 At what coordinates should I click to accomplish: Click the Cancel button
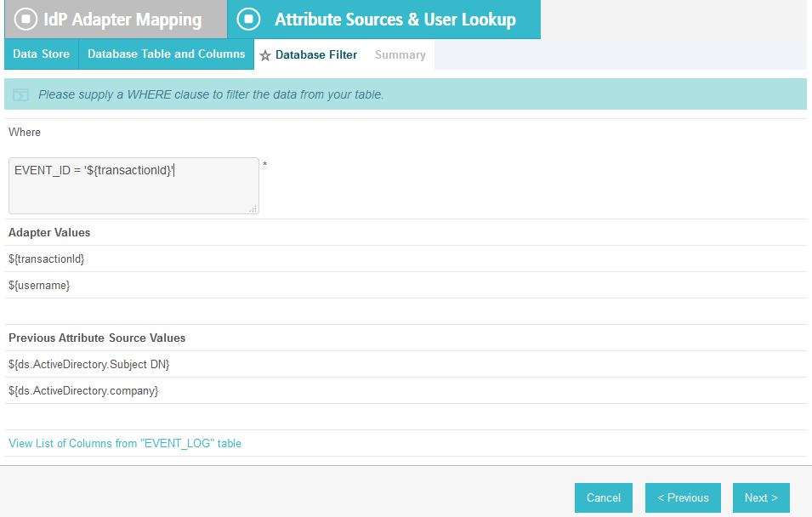point(604,497)
